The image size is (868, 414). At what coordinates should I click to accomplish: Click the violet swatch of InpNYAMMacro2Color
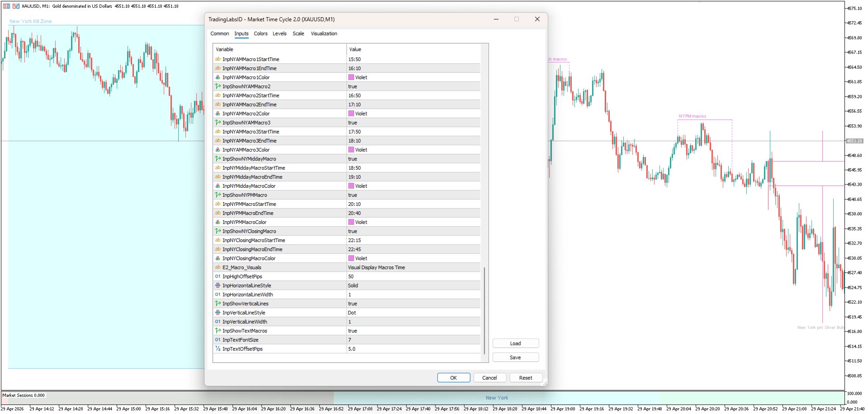[351, 114]
